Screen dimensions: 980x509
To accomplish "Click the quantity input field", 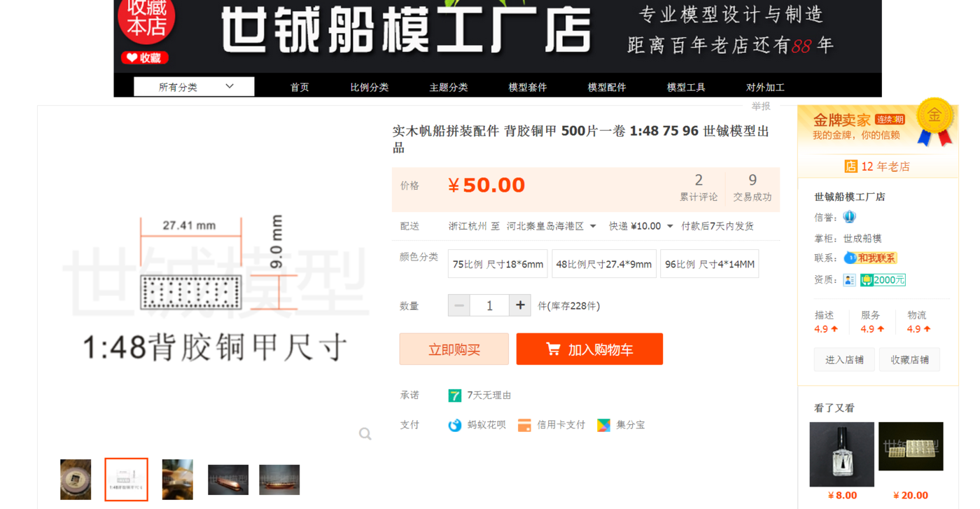I will [x=489, y=305].
